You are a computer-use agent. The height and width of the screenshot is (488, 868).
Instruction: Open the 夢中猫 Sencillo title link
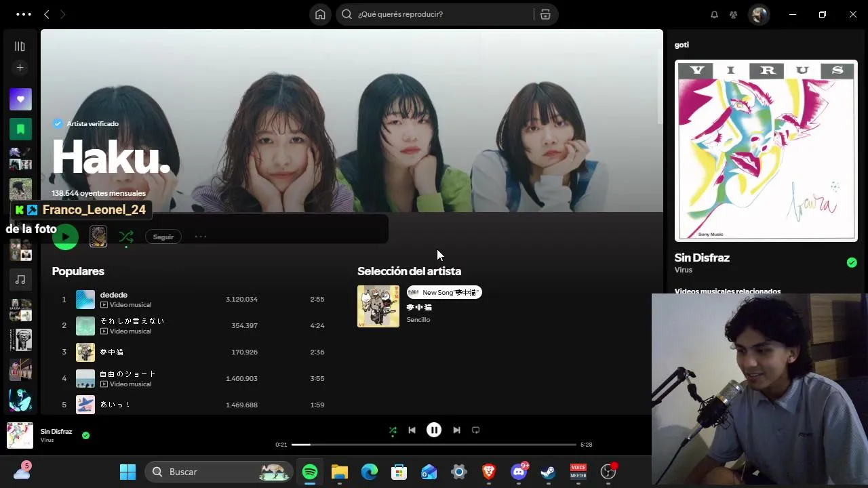tap(419, 308)
